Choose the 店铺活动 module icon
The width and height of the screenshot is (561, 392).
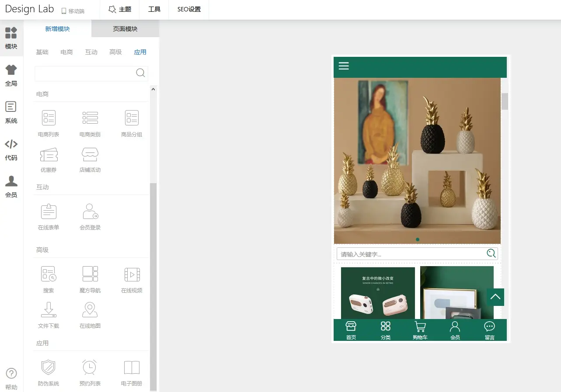(90, 155)
